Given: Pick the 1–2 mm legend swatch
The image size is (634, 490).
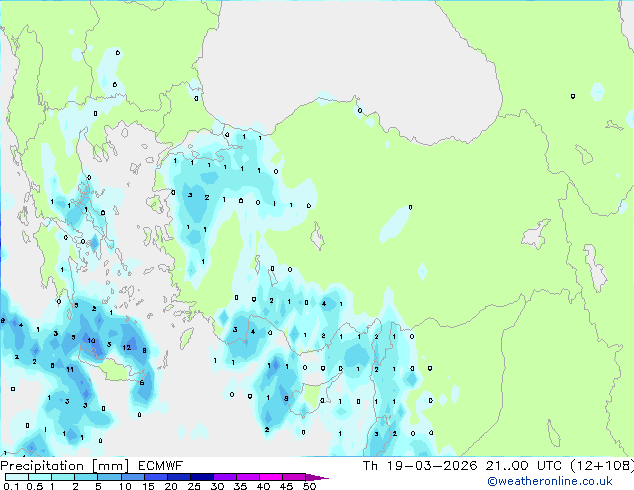Looking at the screenshot, I should 63,477.
